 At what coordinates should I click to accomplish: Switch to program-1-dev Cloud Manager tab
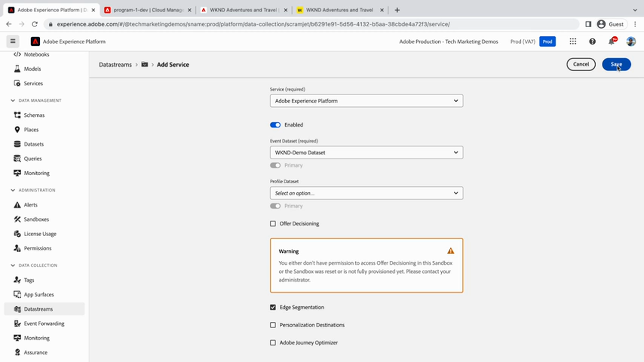click(149, 10)
